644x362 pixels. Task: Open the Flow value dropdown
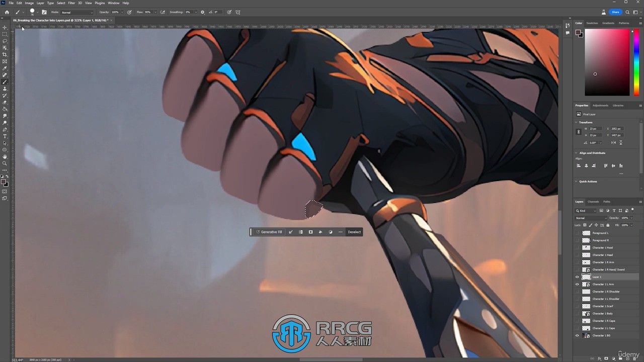pos(155,12)
